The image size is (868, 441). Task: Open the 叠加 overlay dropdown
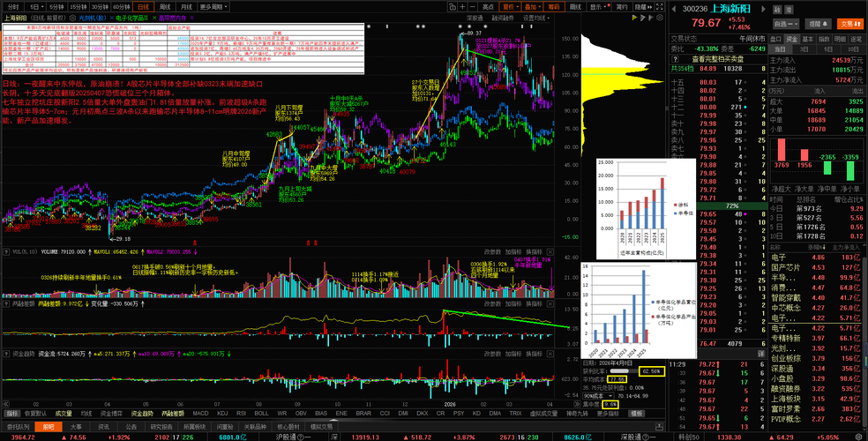(531, 7)
